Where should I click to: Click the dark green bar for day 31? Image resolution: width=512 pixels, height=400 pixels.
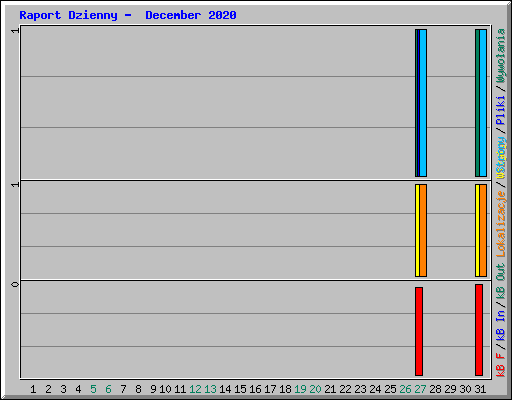pyautogui.click(x=477, y=103)
